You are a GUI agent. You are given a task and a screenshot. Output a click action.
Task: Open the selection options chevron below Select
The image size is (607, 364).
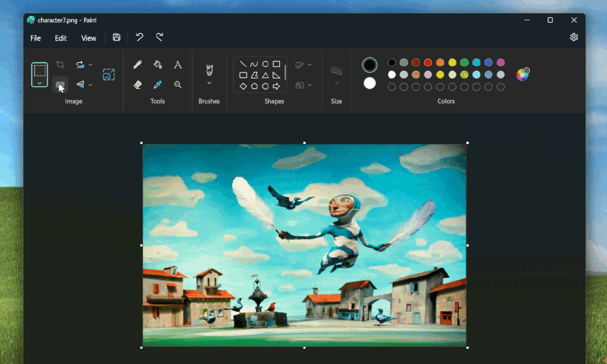pos(39,83)
